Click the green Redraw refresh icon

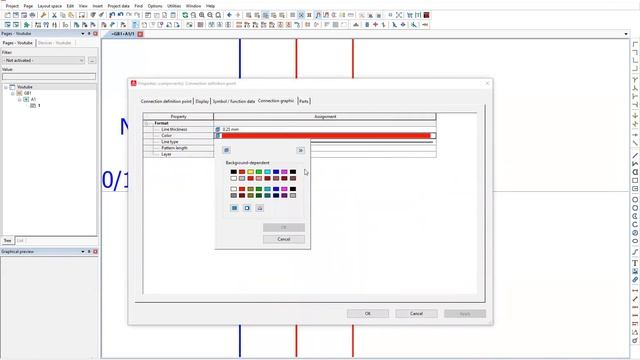[185, 15]
